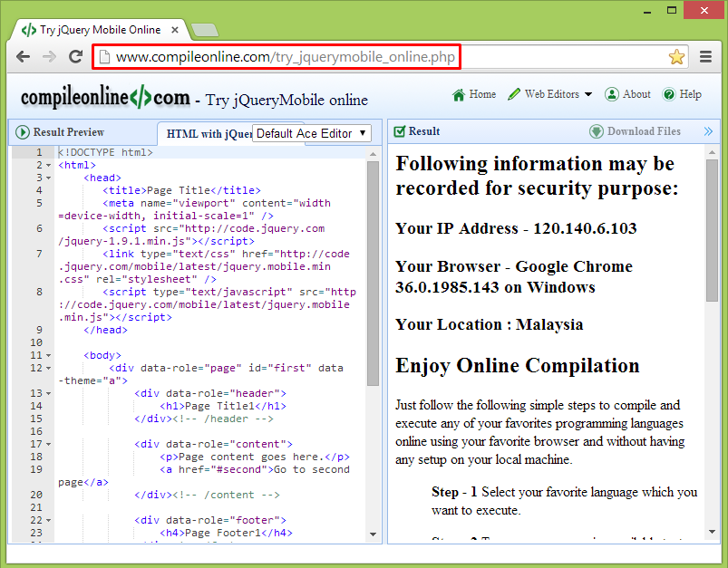Click editor scrollbar down arrow
This screenshot has width=728, height=568.
373,534
